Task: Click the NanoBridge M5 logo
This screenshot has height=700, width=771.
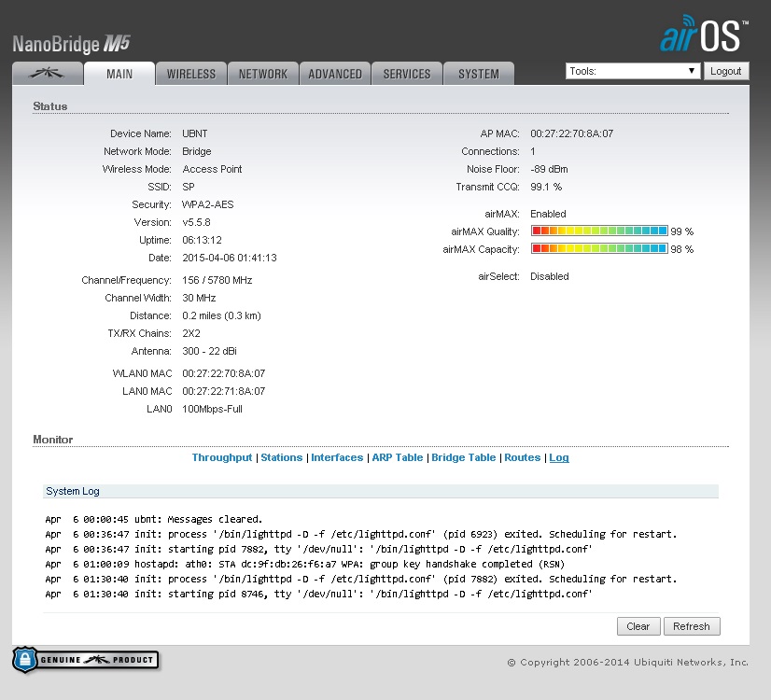Action: 71,44
